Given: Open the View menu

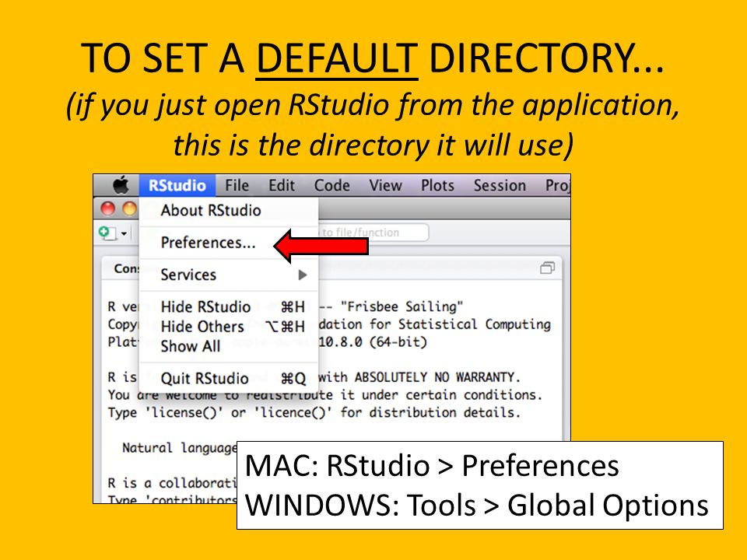Looking at the screenshot, I should pos(385,185).
